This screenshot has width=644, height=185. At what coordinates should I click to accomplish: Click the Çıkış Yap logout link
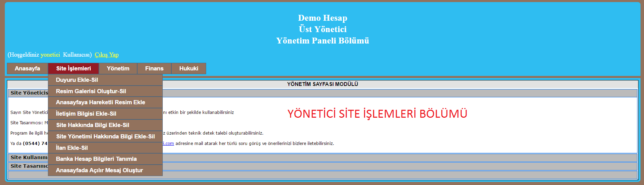pyautogui.click(x=107, y=55)
